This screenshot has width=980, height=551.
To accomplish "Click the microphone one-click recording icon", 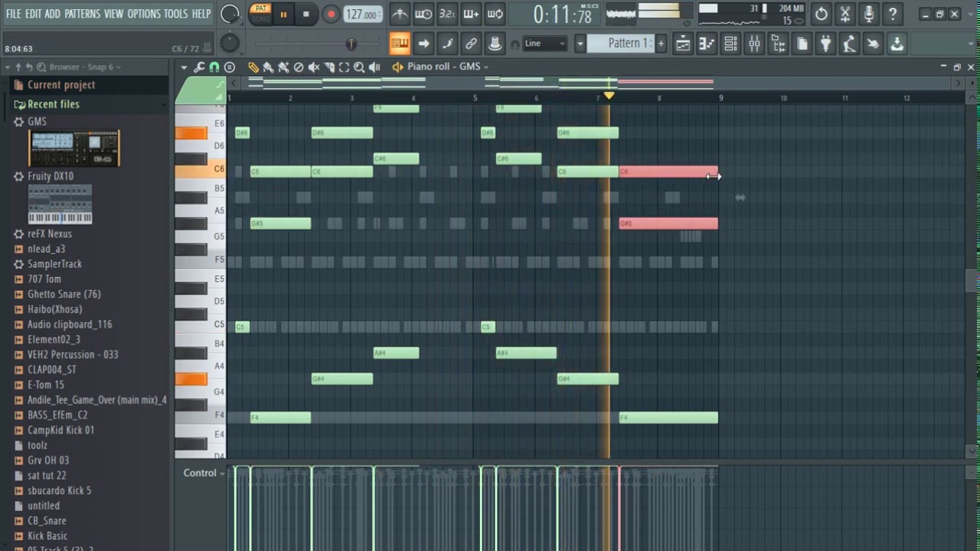I will [x=868, y=14].
